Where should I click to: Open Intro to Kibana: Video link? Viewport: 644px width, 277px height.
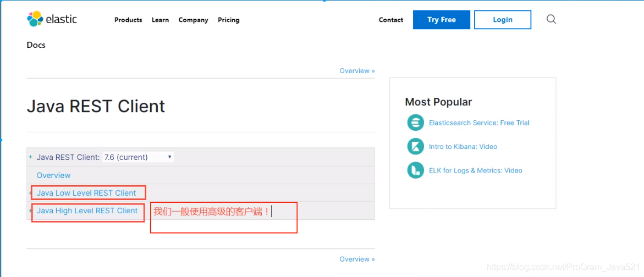463,147
